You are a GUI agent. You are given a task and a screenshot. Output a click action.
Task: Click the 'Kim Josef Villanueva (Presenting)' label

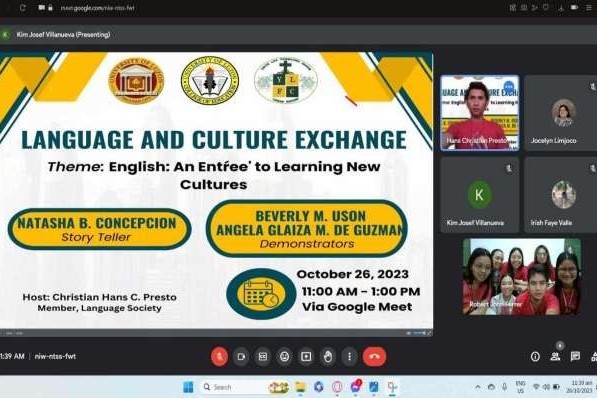63,35
